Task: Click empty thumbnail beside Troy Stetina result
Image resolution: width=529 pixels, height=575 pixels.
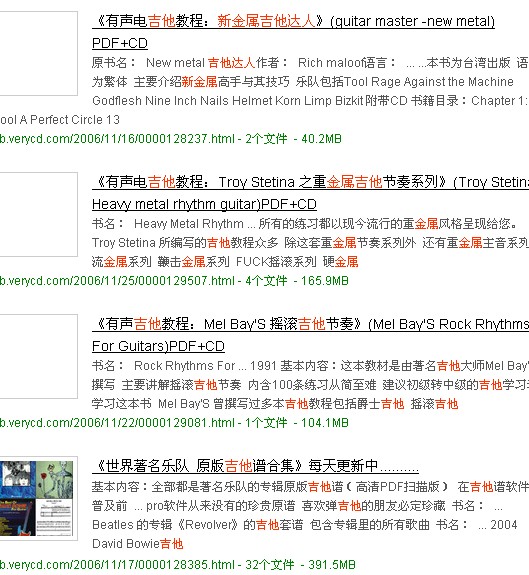Action: point(38,215)
